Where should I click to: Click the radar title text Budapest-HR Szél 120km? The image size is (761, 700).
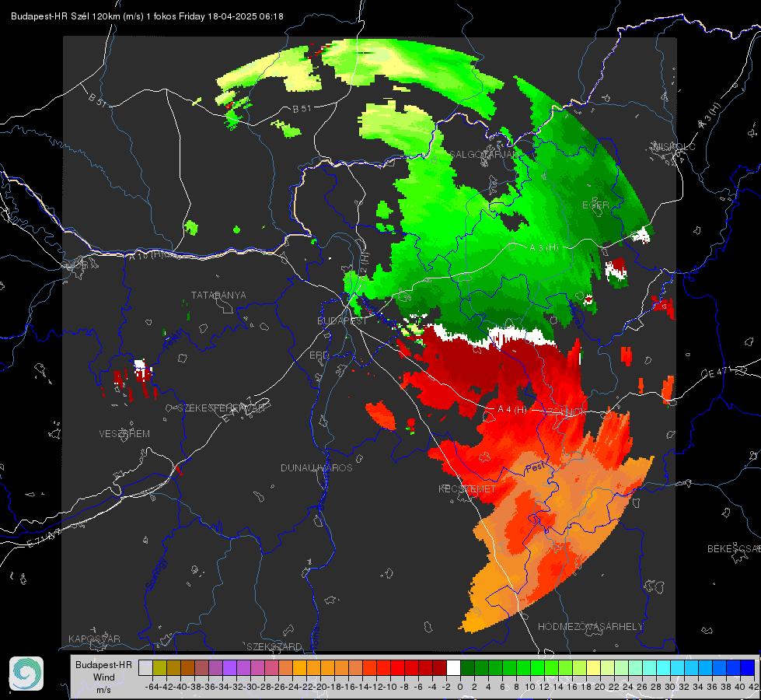[65, 16]
